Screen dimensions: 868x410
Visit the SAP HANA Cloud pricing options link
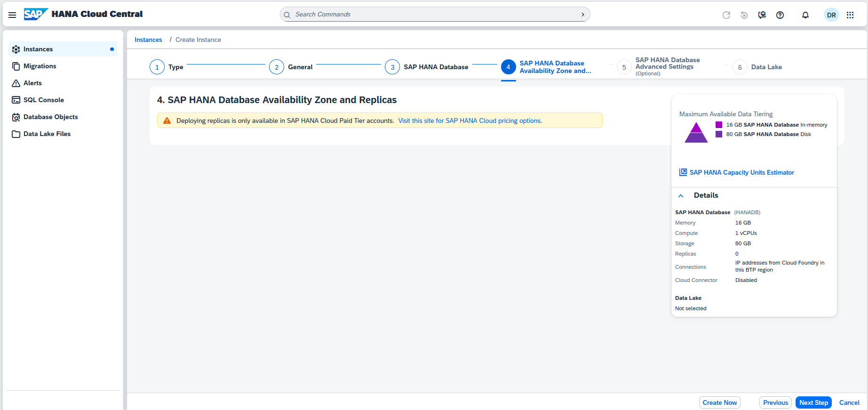pos(470,121)
